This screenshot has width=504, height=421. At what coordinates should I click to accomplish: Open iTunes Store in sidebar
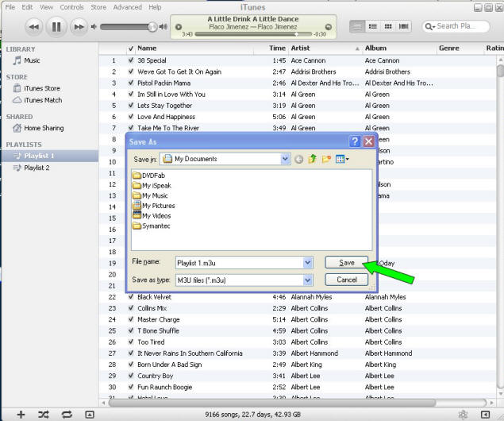(x=42, y=88)
